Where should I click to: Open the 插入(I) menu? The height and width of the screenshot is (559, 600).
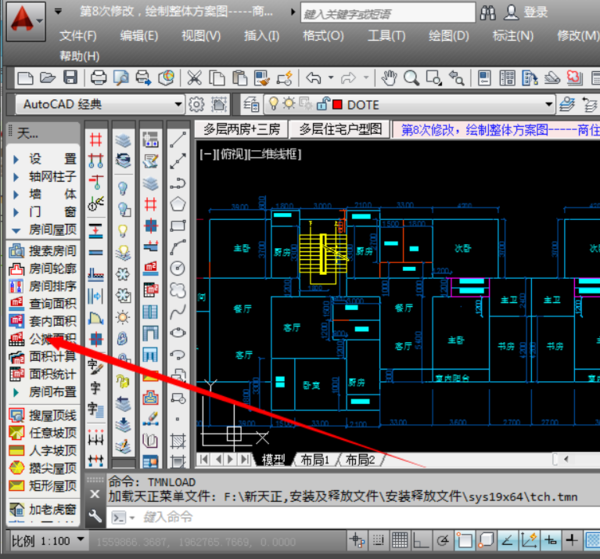(x=262, y=36)
